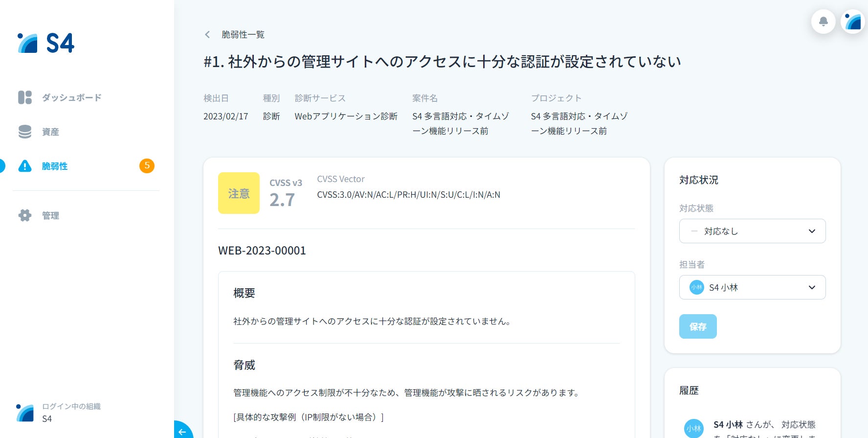Open the 資産 menu item

(x=50, y=132)
